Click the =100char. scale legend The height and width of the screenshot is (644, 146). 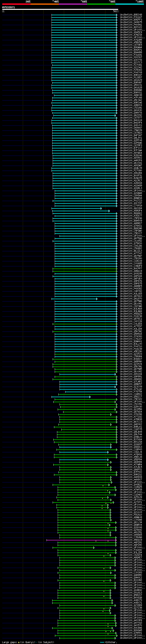(109, 642)
